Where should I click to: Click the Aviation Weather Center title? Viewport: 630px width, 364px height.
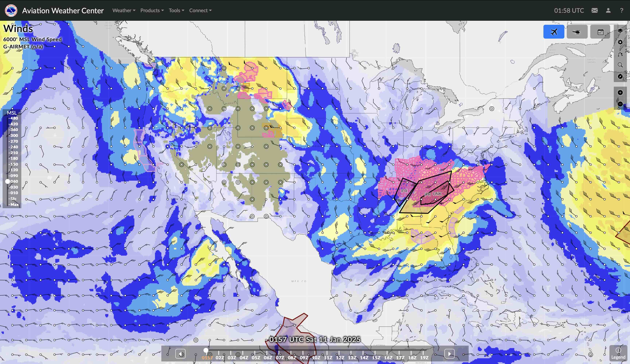point(63,11)
